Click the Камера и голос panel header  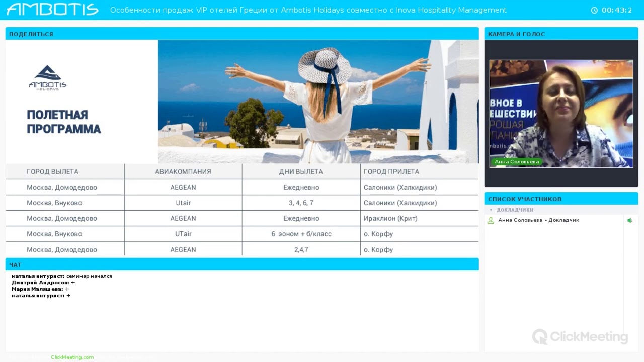561,34
